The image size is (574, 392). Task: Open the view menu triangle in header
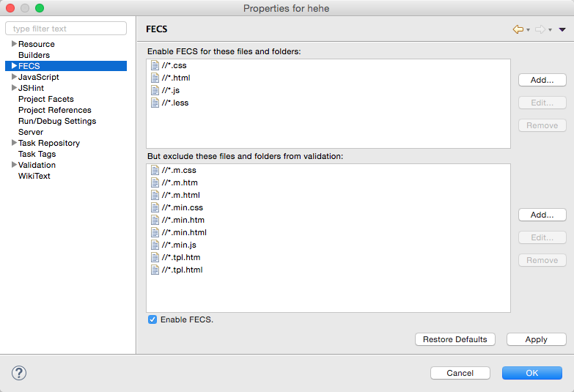[x=562, y=29]
